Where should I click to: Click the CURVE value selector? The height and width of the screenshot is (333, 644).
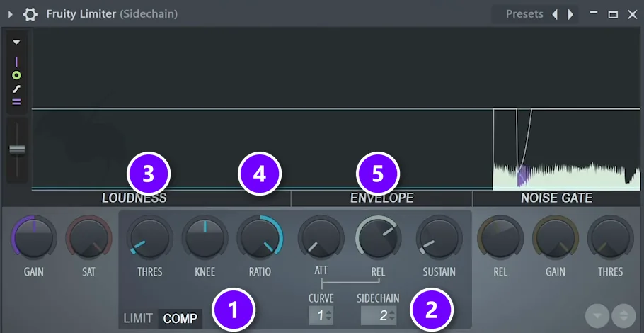[321, 315]
